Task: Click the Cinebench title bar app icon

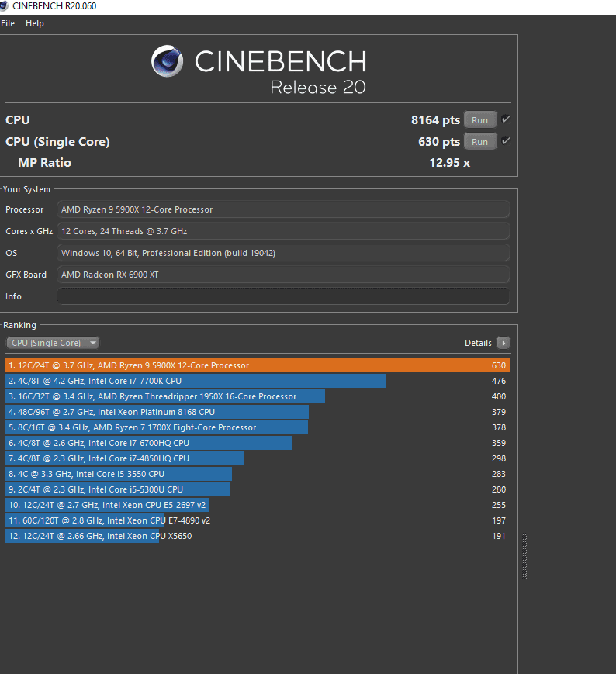Action: pyautogui.click(x=4, y=5)
